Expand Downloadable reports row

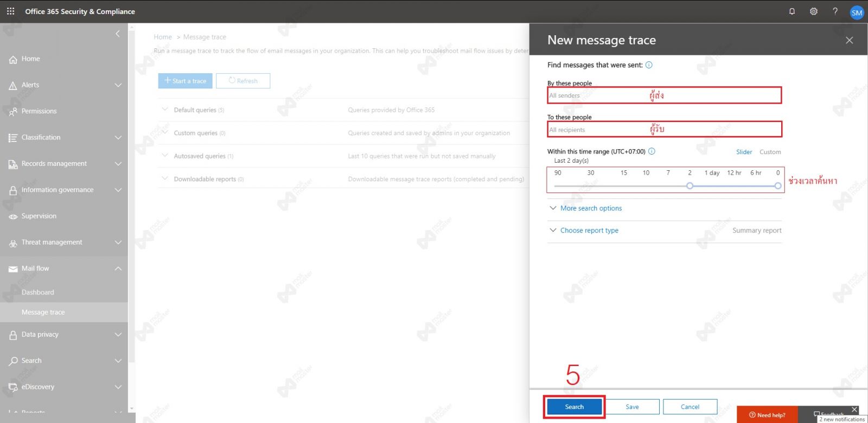(x=165, y=178)
